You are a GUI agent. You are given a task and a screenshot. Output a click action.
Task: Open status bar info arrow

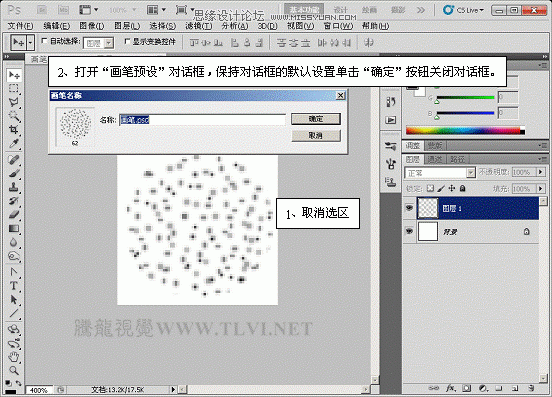(x=173, y=389)
